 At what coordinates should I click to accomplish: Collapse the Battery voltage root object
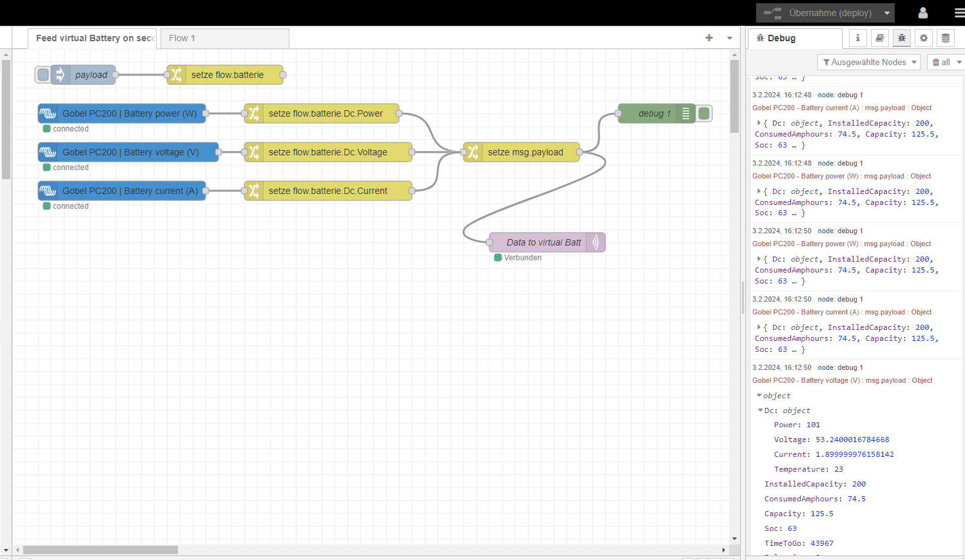759,396
